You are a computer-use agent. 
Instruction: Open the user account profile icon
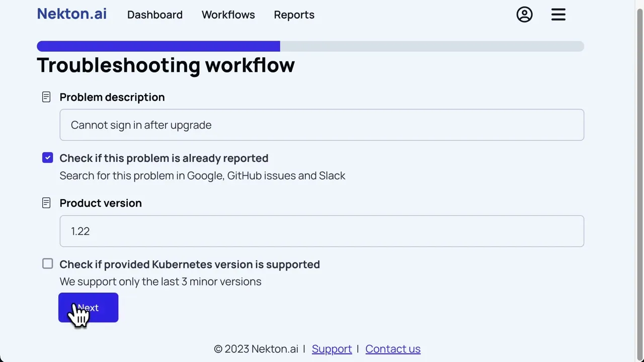coord(524,15)
